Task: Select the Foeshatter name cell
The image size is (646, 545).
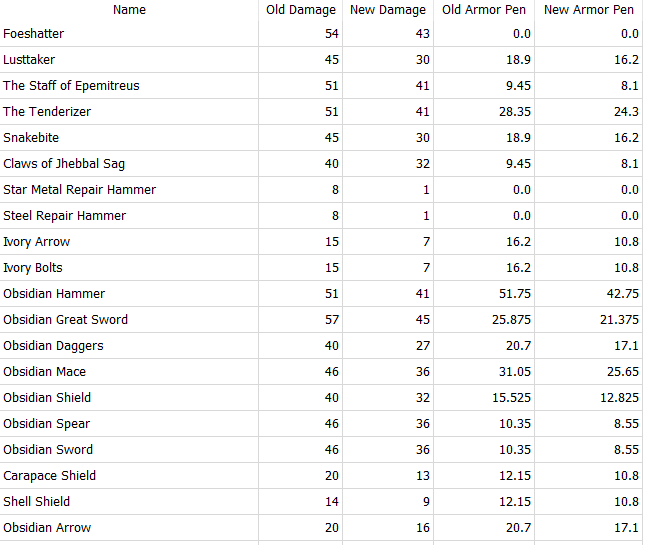Action: point(34,34)
